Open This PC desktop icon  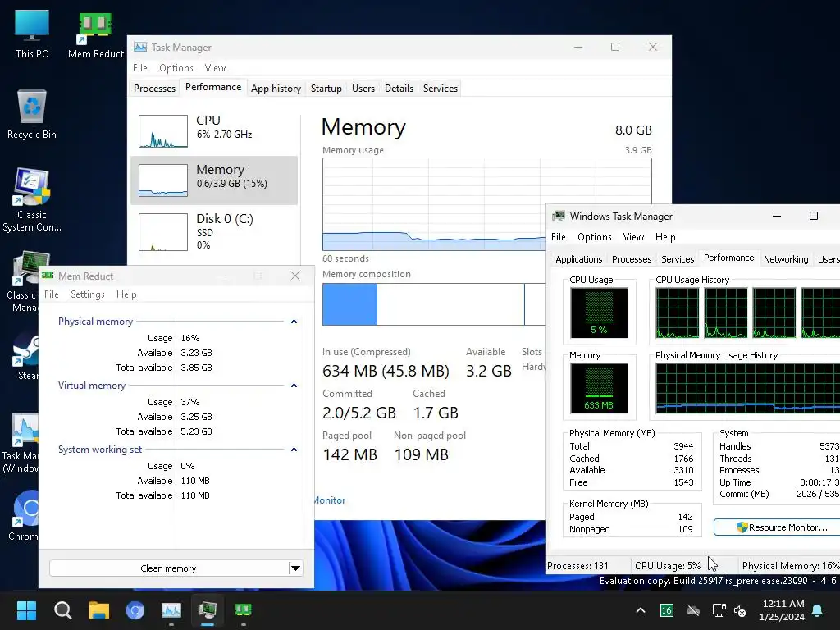point(32,34)
